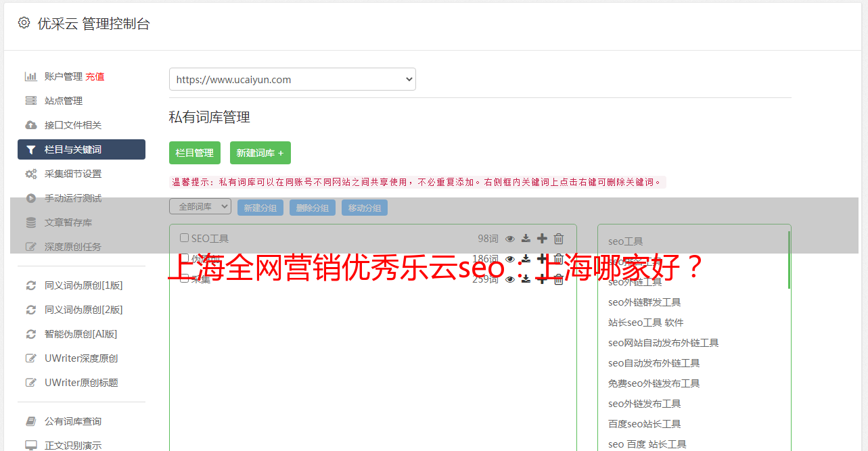Select the 栏目与关键词 menu item

coord(81,149)
